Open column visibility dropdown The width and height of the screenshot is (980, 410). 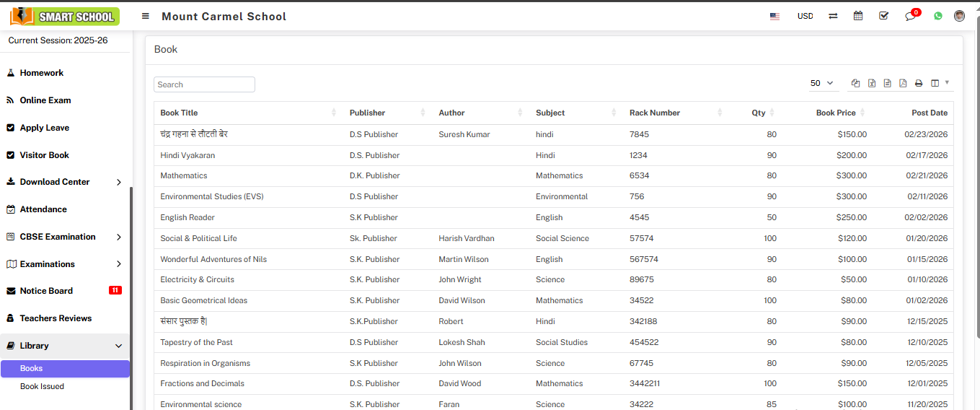click(x=939, y=84)
